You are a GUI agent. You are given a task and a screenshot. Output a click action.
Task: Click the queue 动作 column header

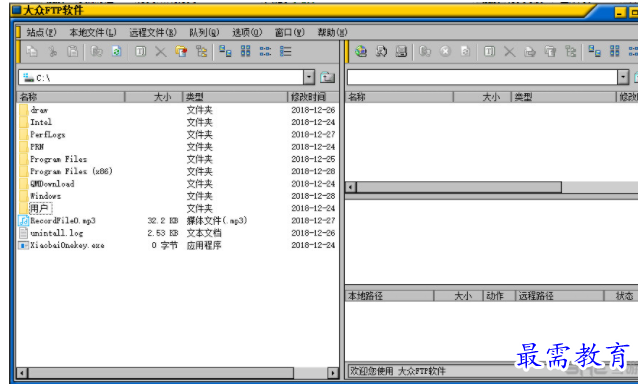pyautogui.click(x=499, y=296)
